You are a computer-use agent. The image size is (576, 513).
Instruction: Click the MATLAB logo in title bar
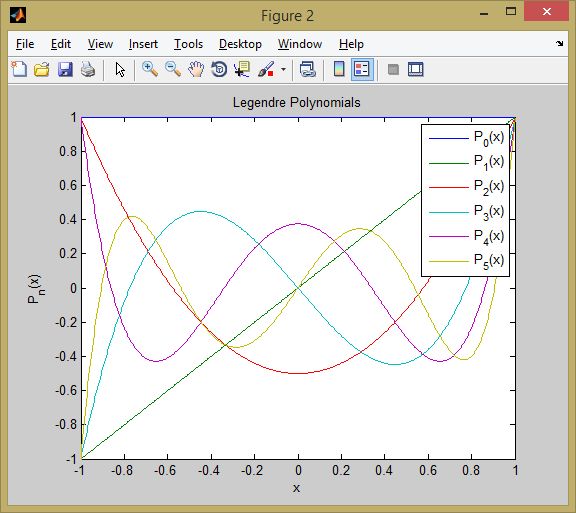pyautogui.click(x=18, y=15)
